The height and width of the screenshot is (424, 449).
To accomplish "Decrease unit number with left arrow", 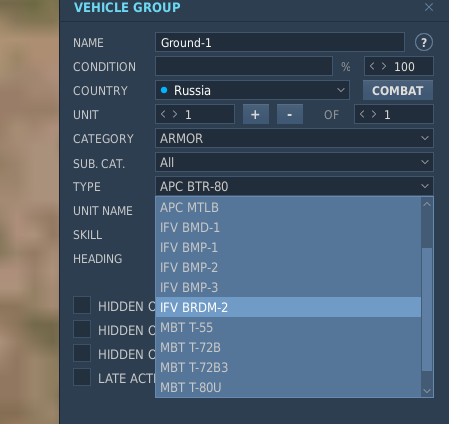I will (163, 114).
